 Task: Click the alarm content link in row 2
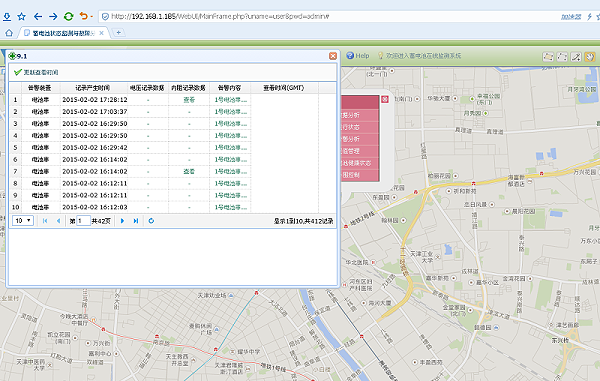pyautogui.click(x=230, y=112)
